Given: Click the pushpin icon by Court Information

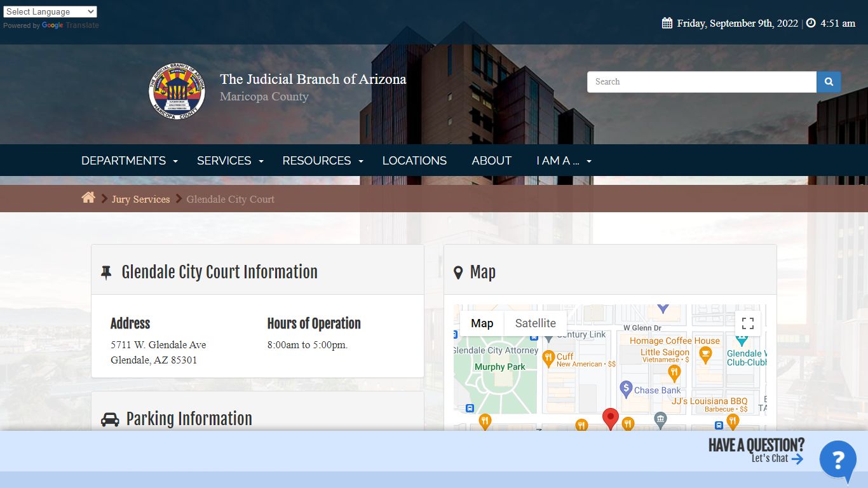Looking at the screenshot, I should point(106,273).
